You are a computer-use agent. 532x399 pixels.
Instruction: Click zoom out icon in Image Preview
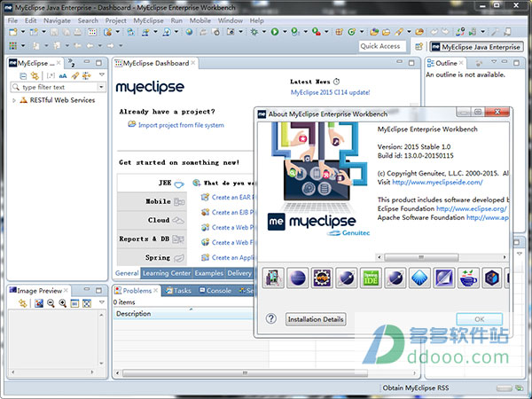click(x=51, y=303)
